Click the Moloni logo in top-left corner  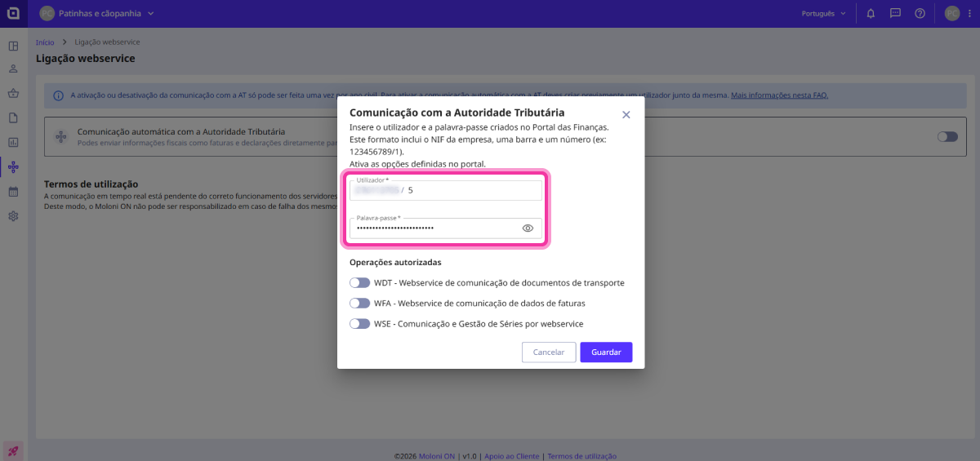click(x=13, y=13)
